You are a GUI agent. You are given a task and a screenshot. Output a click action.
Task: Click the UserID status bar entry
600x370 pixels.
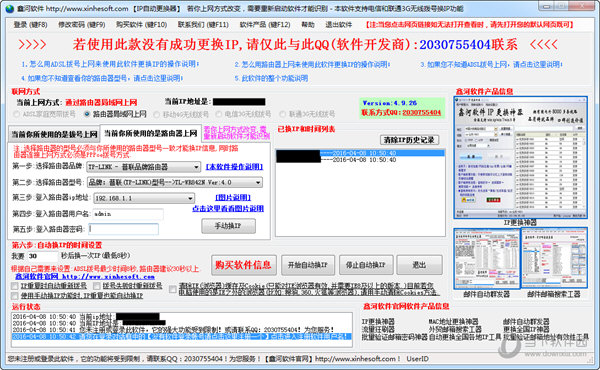coord(417,359)
